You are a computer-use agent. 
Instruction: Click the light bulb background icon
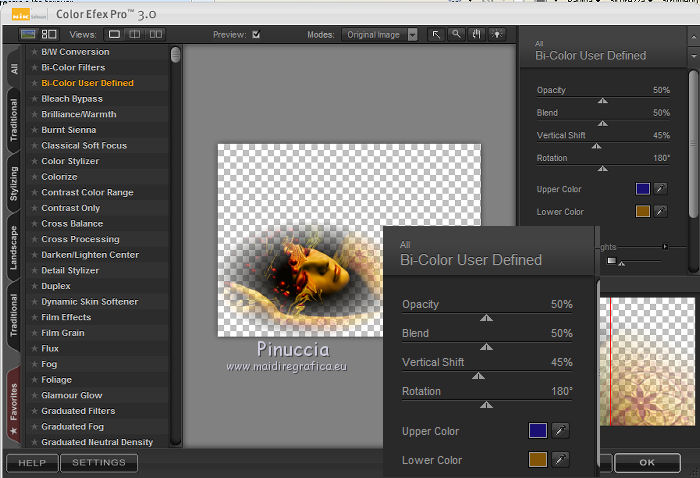click(x=496, y=34)
